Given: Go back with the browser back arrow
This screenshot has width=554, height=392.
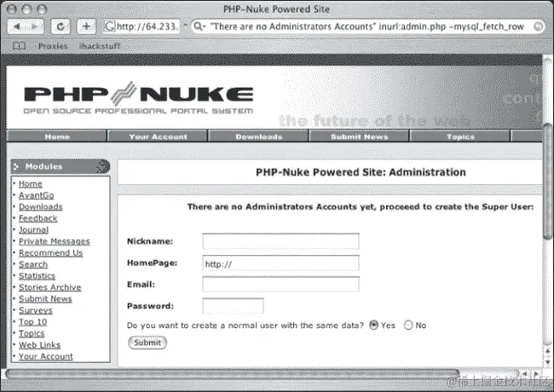Looking at the screenshot, I should (16, 26).
